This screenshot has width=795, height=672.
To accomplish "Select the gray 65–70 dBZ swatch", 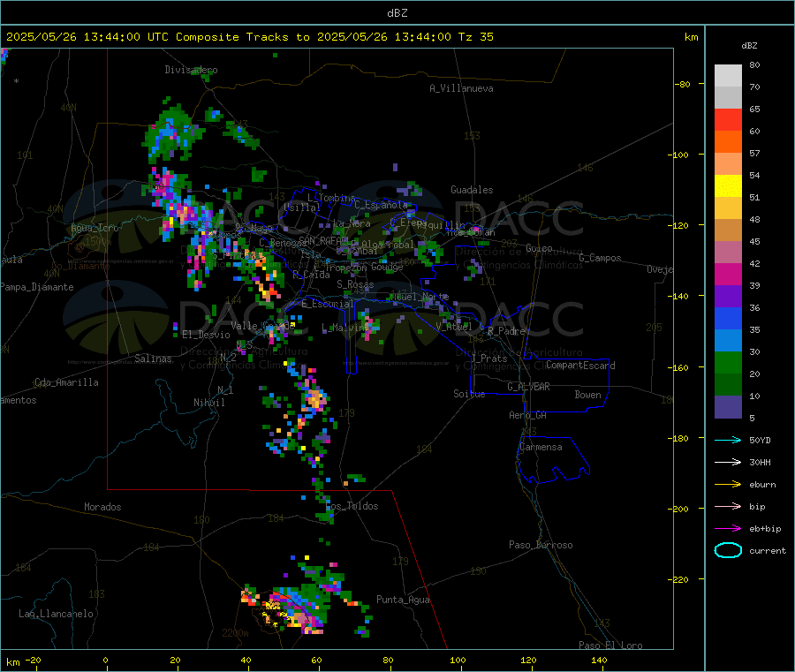I will coord(728,98).
